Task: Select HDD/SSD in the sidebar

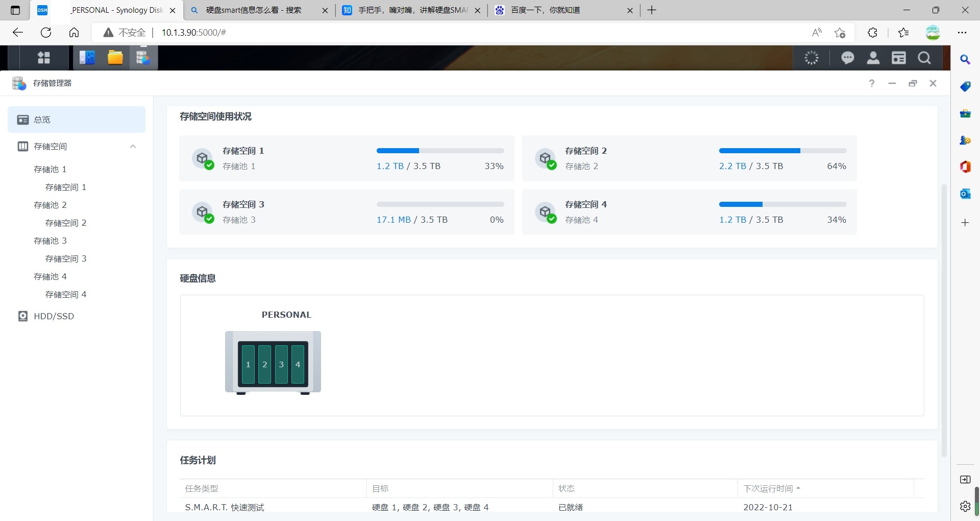Action: pyautogui.click(x=54, y=316)
